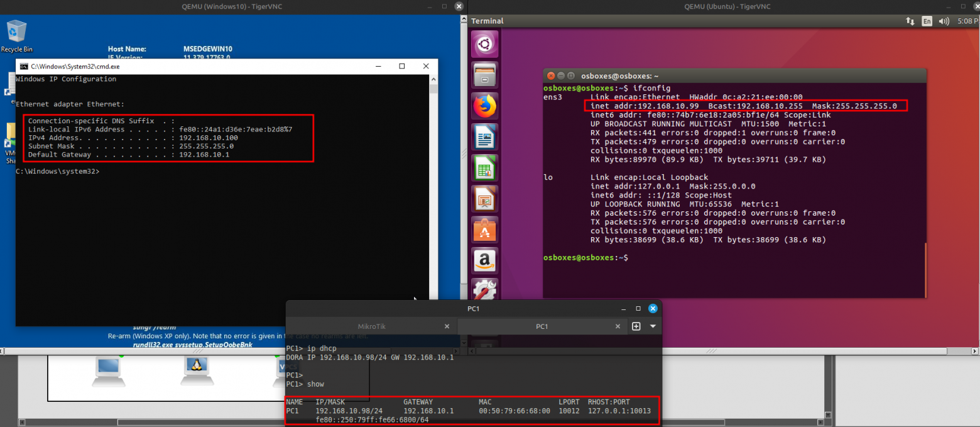Viewport: 980px width, 427px height.
Task: Open the Ubuntu network indicator menu
Action: point(910,21)
